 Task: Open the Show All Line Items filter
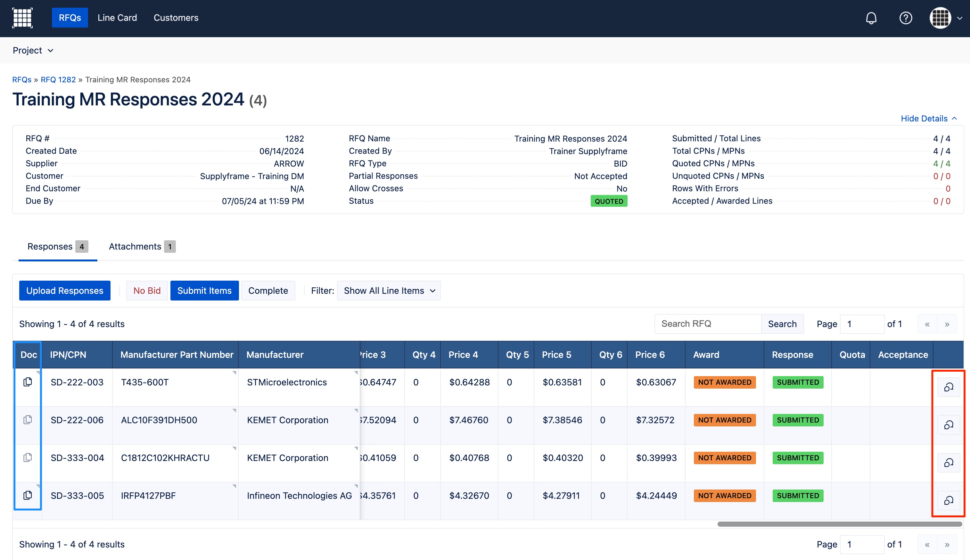pyautogui.click(x=389, y=290)
